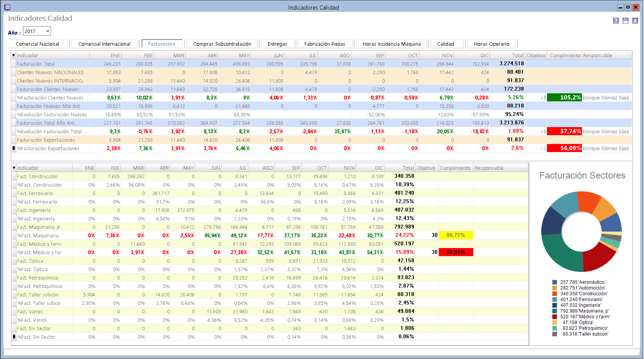Switch to the Comercial Nacional tab
Screen dimensions: 644x359
coord(38,44)
